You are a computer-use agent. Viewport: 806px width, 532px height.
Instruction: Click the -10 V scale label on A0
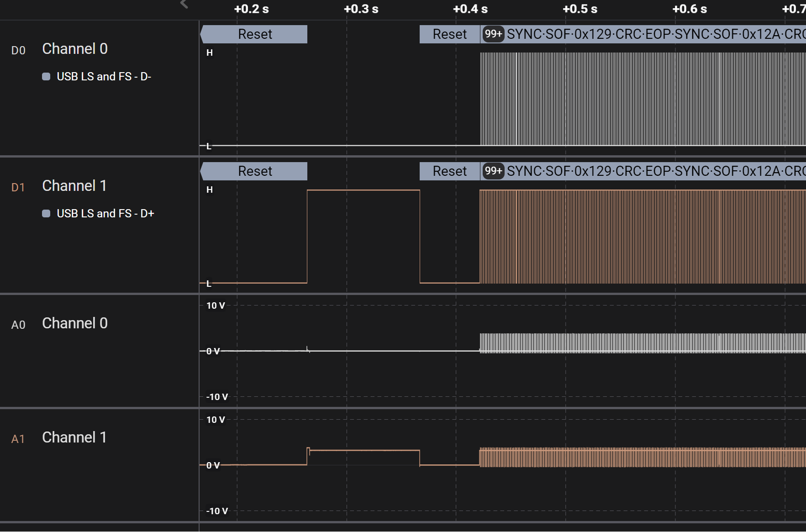[217, 397]
